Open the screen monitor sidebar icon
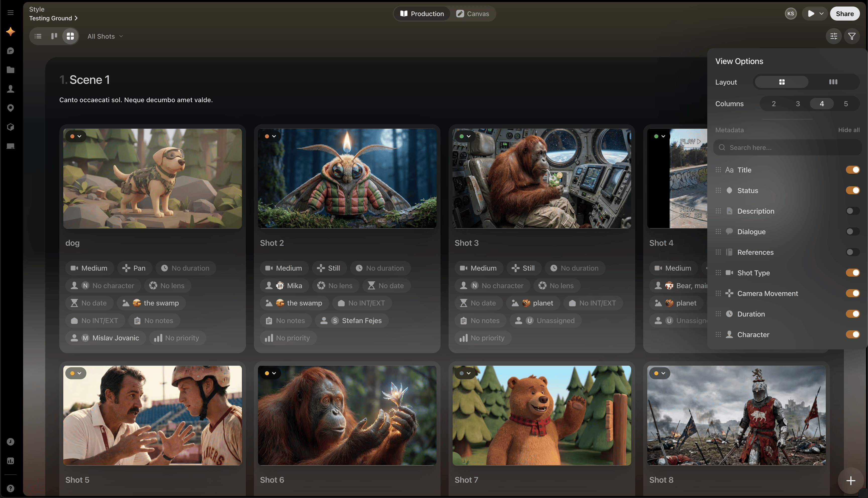Screen dimensions: 868x498 (11, 146)
